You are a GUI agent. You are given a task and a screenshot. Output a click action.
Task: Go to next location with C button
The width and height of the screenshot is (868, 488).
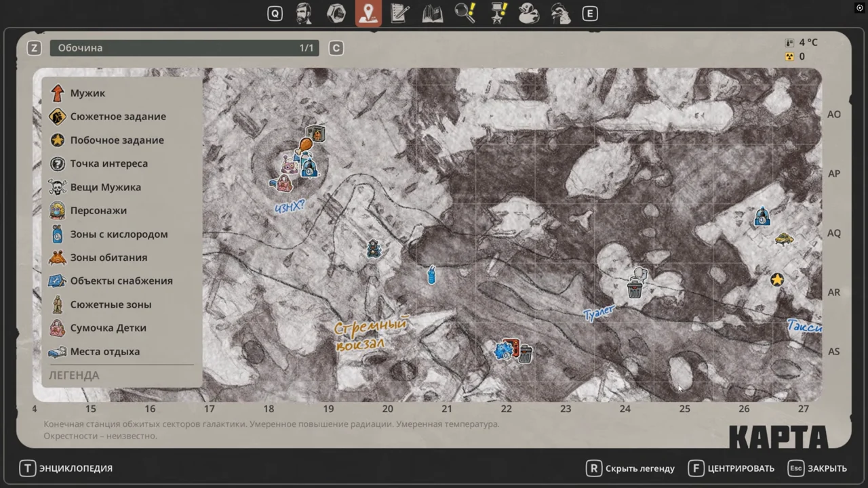click(336, 48)
